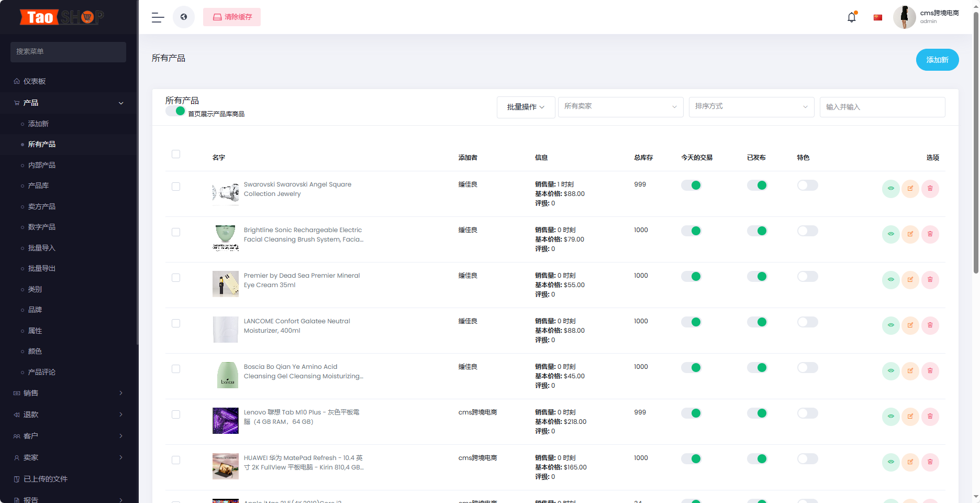Image resolution: width=980 pixels, height=503 pixels.
Task: Toggle the sidebar hamburger menu icon
Action: [x=158, y=17]
